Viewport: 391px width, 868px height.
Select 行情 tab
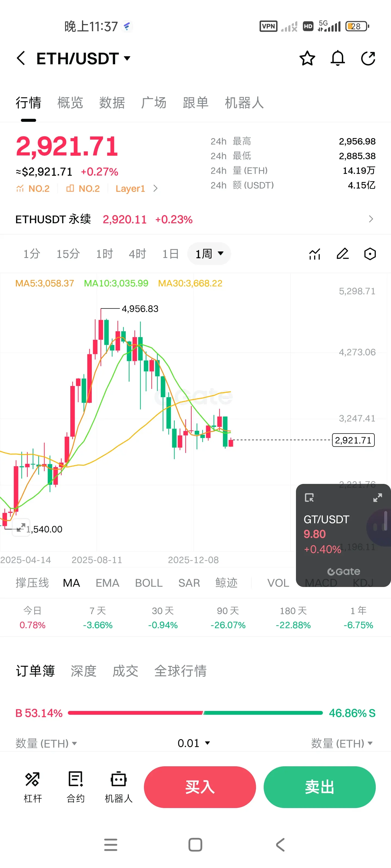(x=28, y=103)
